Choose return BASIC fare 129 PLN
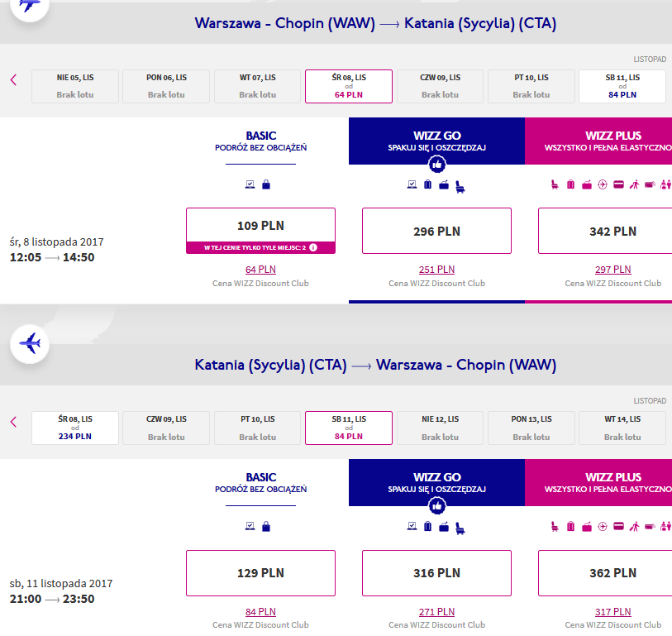Screen dimensions: 672x636 click(x=260, y=573)
